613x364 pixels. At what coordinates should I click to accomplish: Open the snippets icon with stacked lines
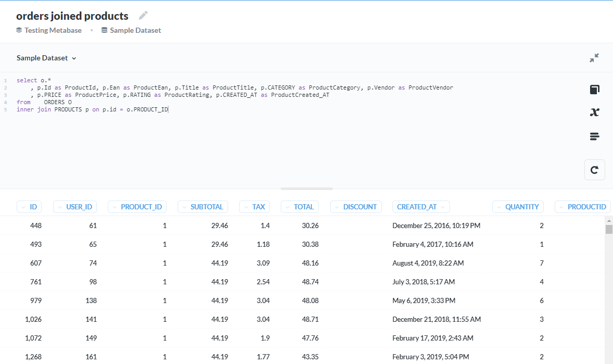click(x=595, y=136)
